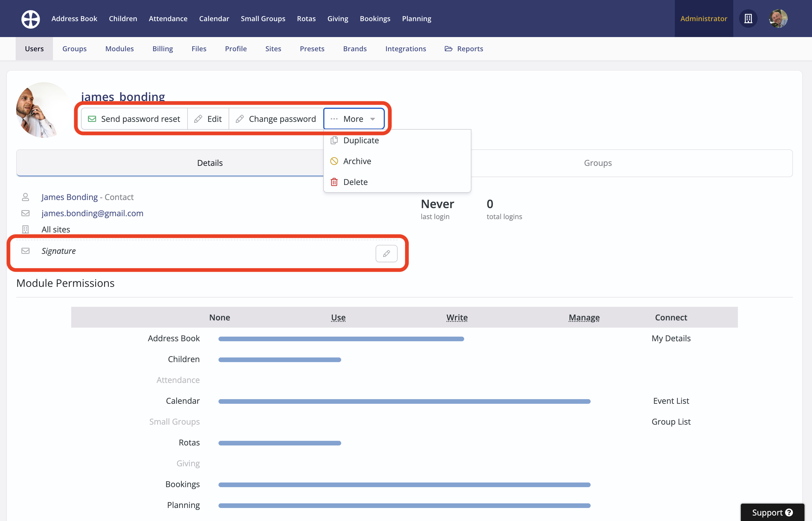812x521 pixels.
Task: Expand the More actions dropdown
Action: pos(353,118)
